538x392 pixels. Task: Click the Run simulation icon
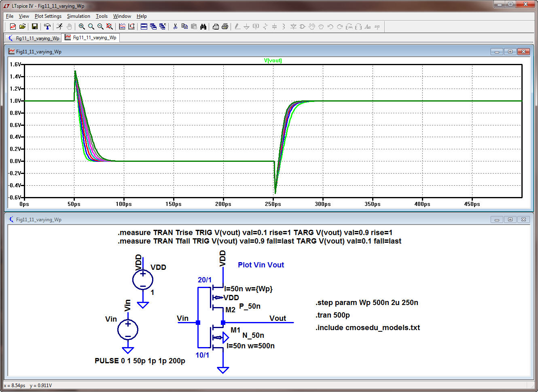(60, 26)
